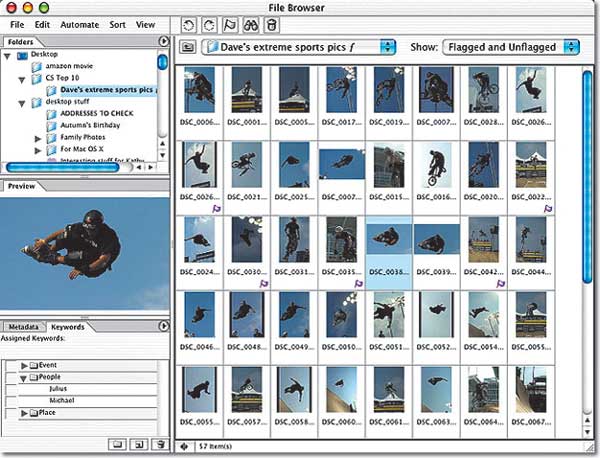Viewport: 600px width, 458px height.
Task: Select the Preview tab
Action: point(21,186)
